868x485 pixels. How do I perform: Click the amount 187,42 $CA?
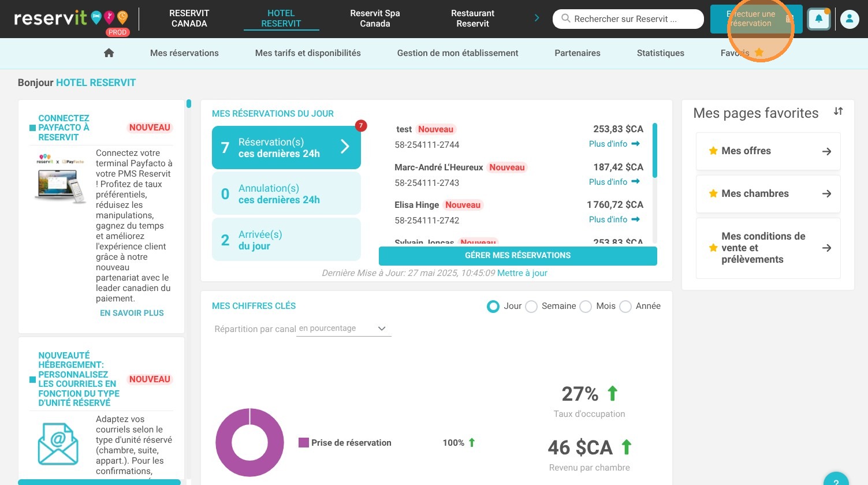pyautogui.click(x=619, y=167)
